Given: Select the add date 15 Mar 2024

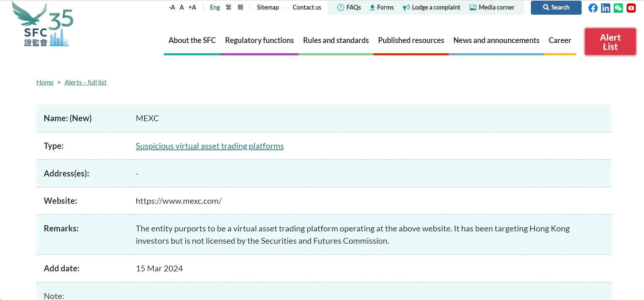Looking at the screenshot, I should 159,269.
